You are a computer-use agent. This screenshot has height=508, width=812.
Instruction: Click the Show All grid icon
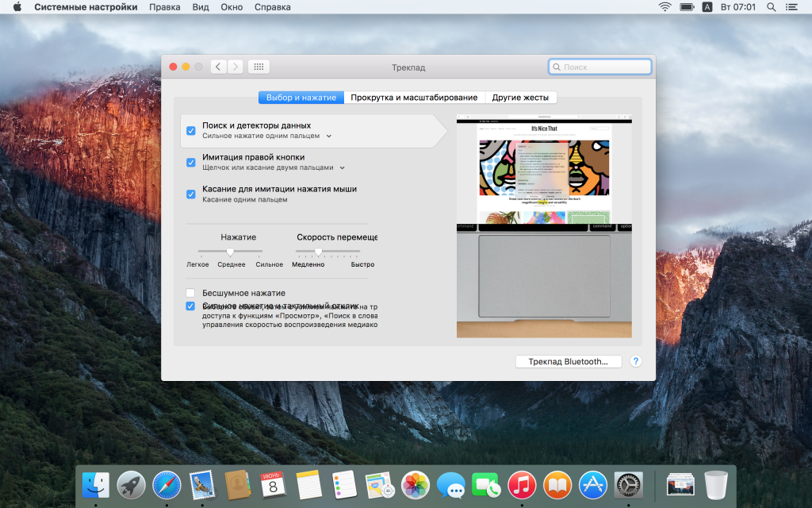point(259,67)
